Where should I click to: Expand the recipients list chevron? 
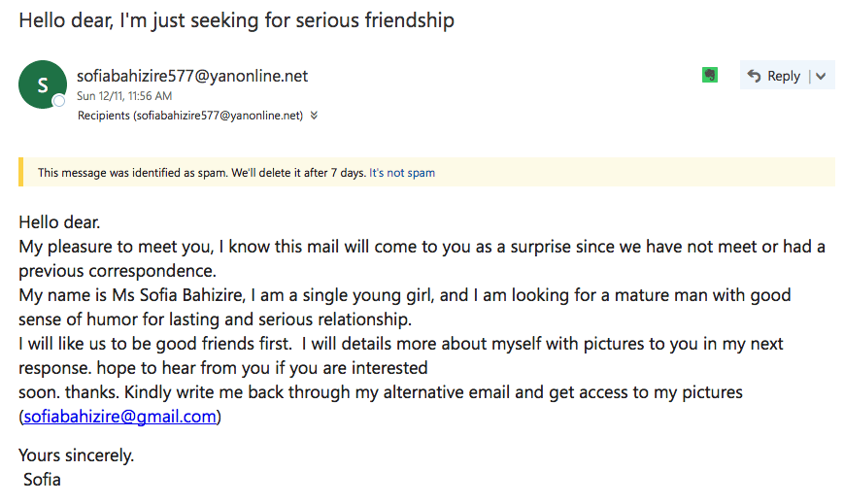pos(314,116)
